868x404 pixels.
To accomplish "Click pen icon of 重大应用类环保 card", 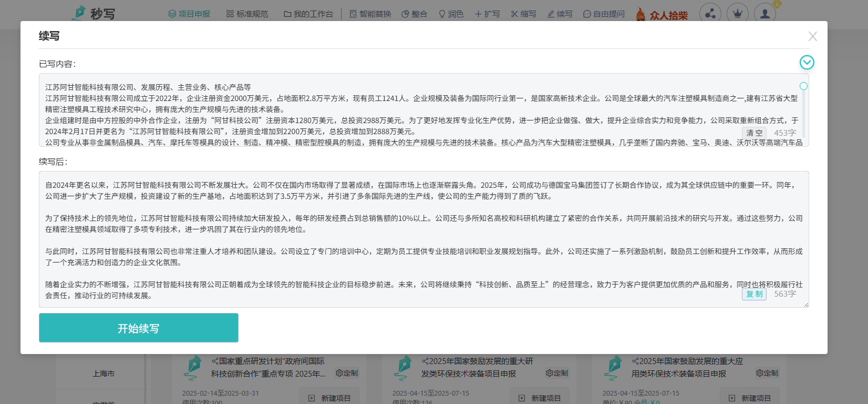I will point(613,368).
